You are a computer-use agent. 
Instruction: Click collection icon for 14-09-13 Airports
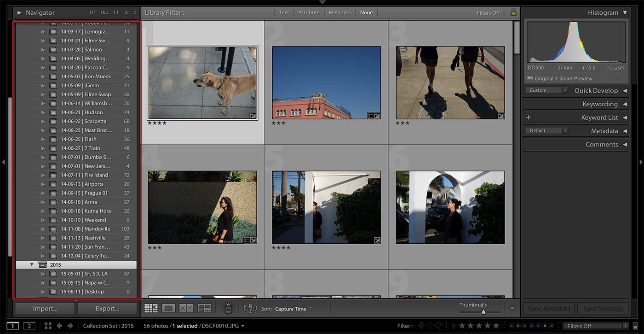click(x=53, y=184)
